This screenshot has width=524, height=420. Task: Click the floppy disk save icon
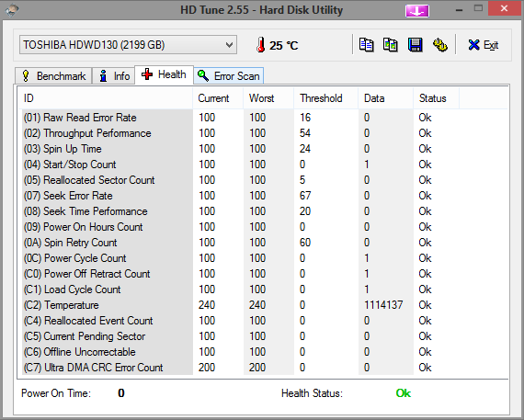pyautogui.click(x=415, y=45)
